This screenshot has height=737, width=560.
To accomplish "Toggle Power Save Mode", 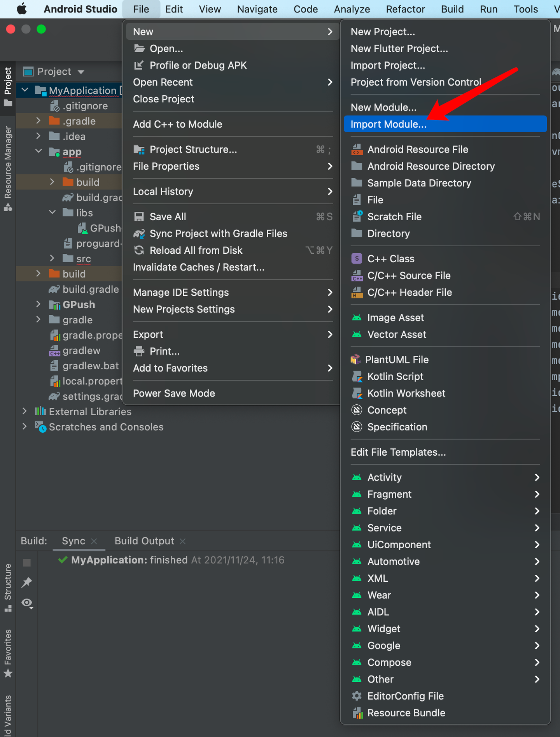I will [x=174, y=393].
